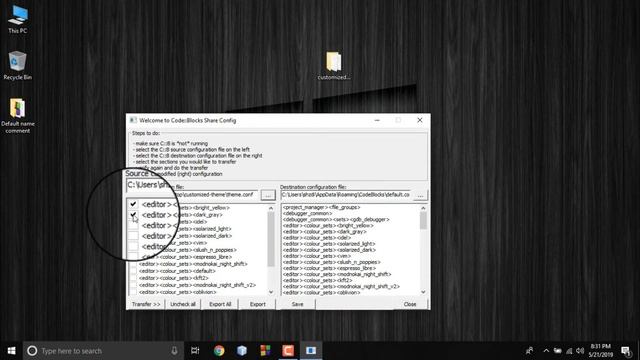Open the colorful blocks app on the taskbar

pos(265,351)
